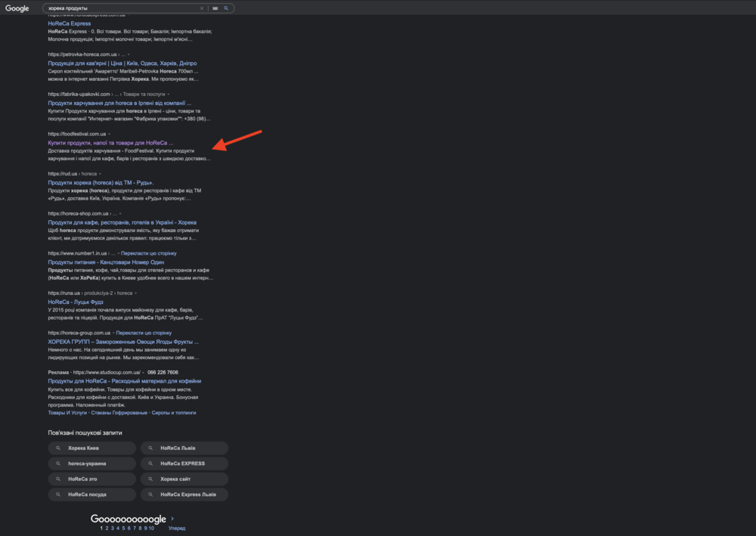Open HoReCa - Луцьк Фудз result
Viewport: 756px width, 536px height.
pos(76,302)
